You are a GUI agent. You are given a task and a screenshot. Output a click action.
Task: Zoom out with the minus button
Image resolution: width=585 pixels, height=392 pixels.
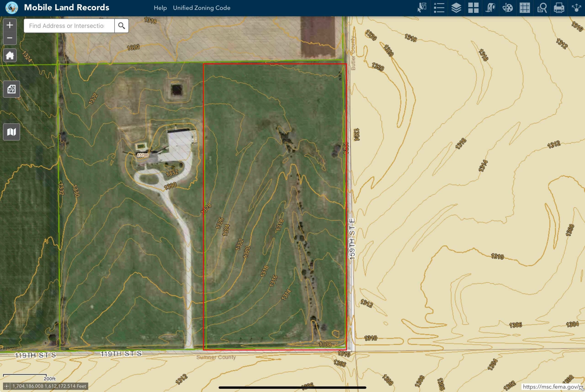point(10,38)
